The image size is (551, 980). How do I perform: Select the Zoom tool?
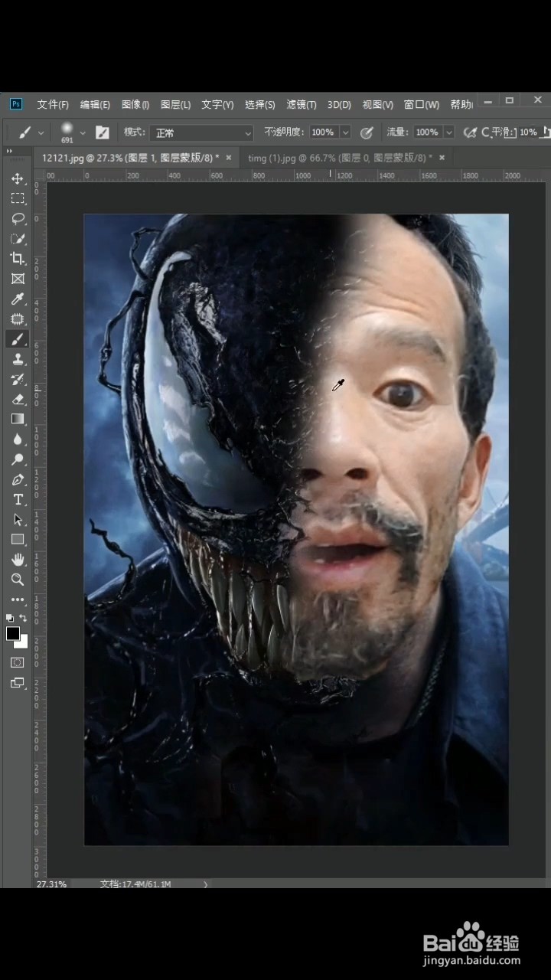tap(18, 580)
